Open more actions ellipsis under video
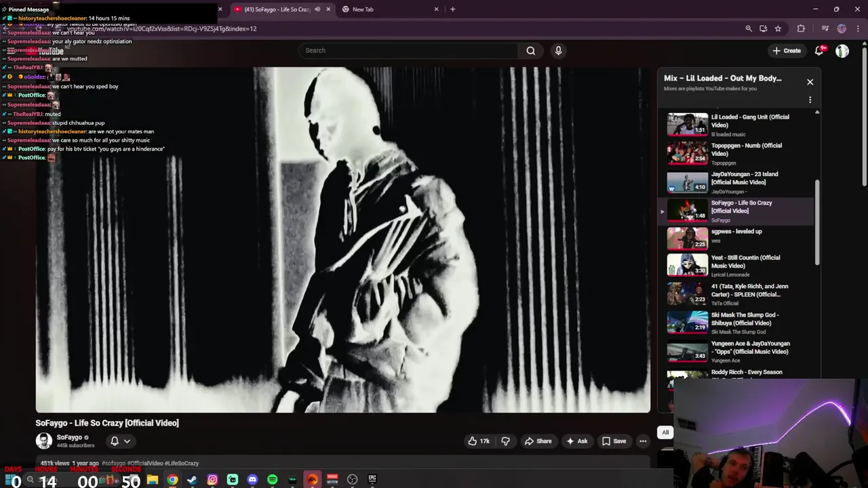The width and height of the screenshot is (868, 488). click(x=643, y=441)
